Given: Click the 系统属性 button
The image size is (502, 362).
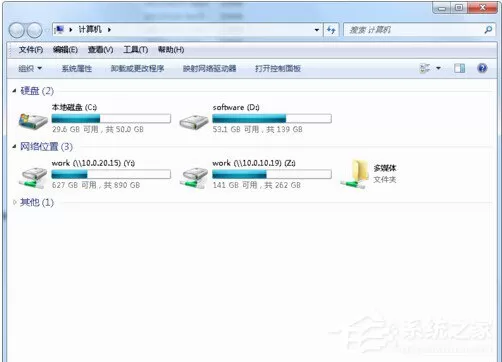Looking at the screenshot, I should (x=77, y=68).
